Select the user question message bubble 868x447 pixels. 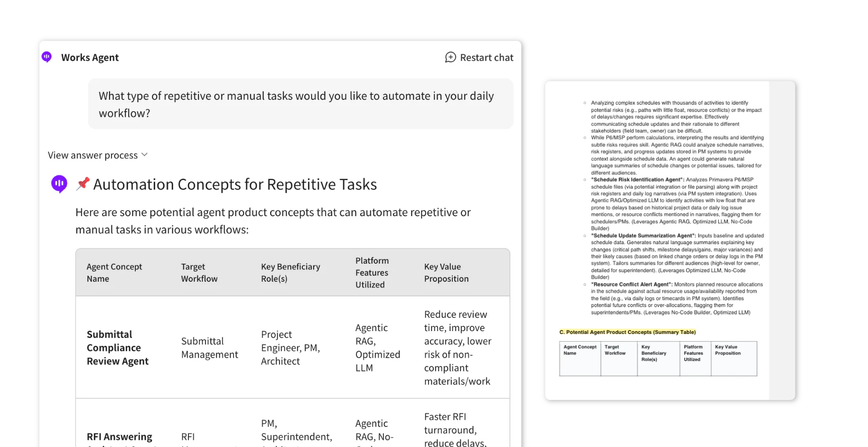[300, 104]
